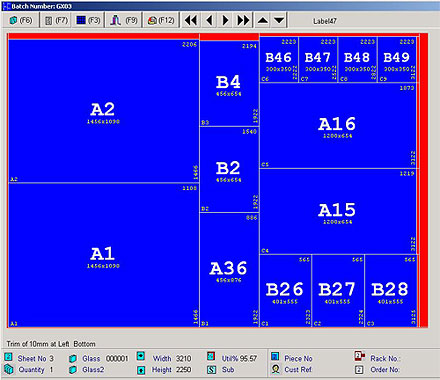Screen dimensions: 440x380
Task: Click the Util% icon in status bar
Action: coord(211,356)
